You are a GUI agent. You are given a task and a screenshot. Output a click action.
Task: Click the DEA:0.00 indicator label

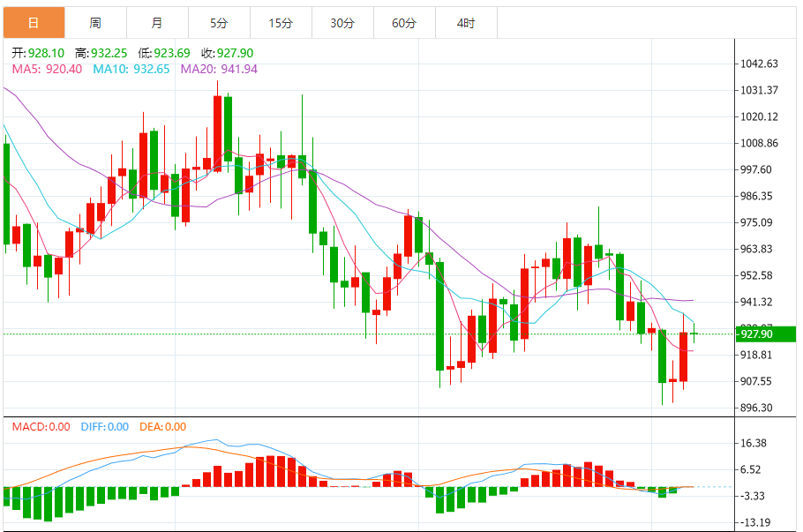coord(163,427)
